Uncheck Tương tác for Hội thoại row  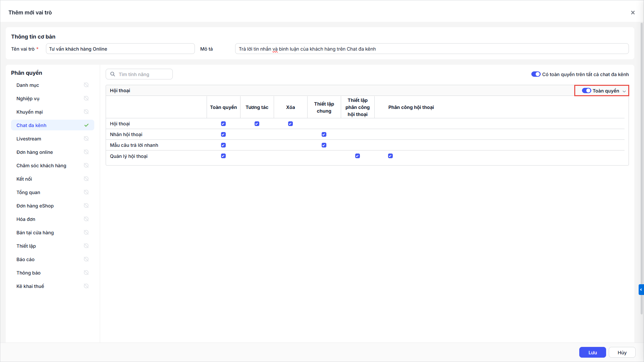coord(257,124)
